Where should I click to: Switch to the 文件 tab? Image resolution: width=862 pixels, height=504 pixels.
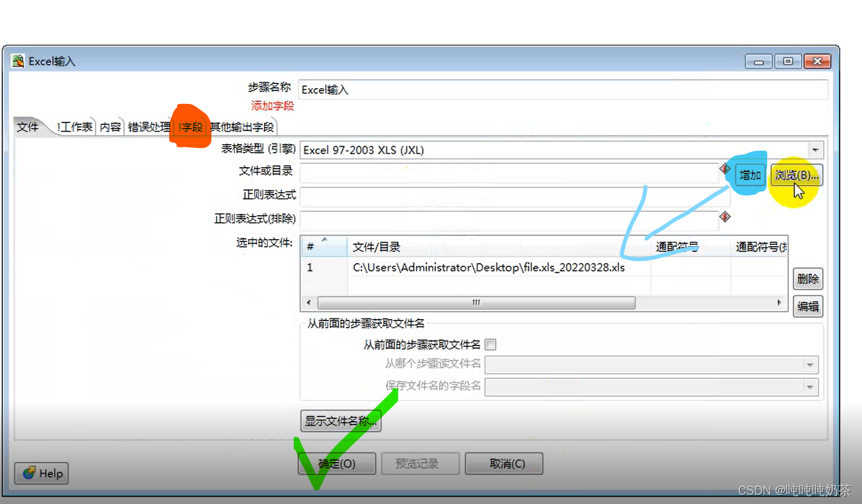pyautogui.click(x=28, y=127)
